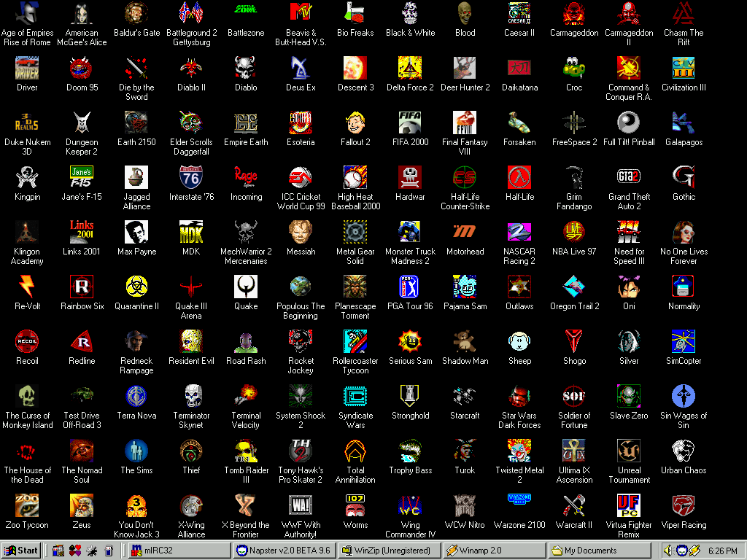This screenshot has height=560, width=747.
Task: Select the Tomb Raider III icon
Action: pyautogui.click(x=246, y=451)
